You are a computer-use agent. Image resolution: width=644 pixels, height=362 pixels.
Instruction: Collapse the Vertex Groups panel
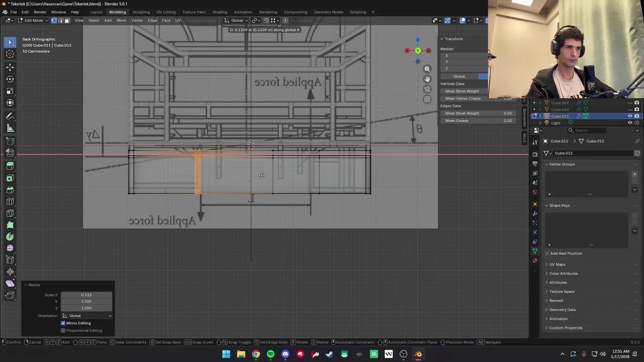[546, 164]
